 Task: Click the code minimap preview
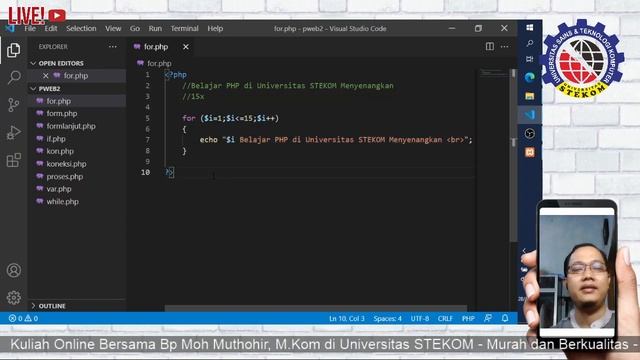[493, 73]
